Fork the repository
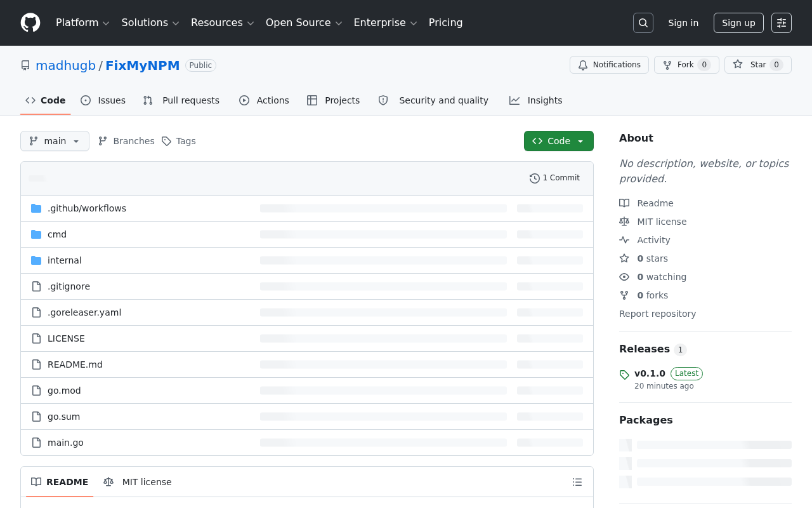The width and height of the screenshot is (812, 508). (x=686, y=65)
